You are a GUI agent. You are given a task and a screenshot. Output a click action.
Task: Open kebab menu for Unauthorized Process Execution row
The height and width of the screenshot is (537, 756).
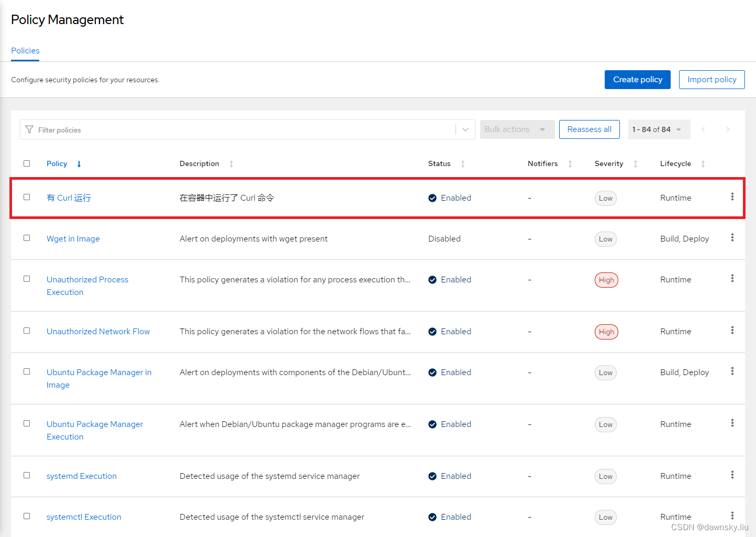pyautogui.click(x=732, y=278)
